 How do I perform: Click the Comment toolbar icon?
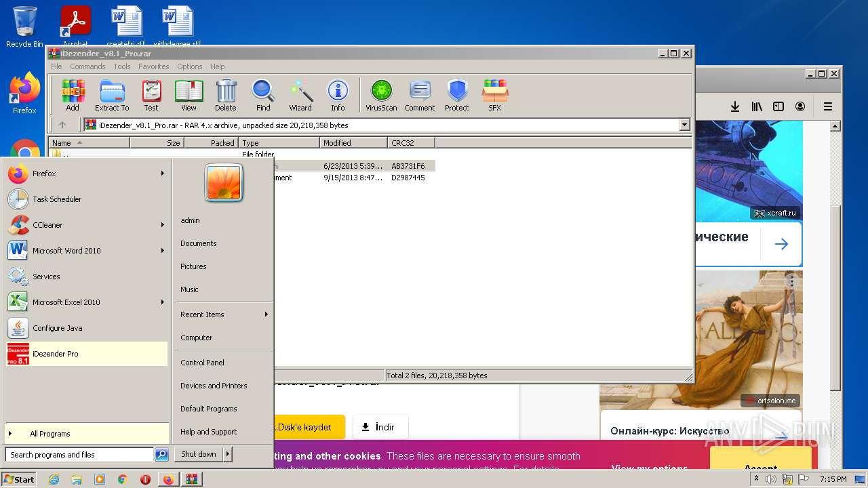click(420, 95)
